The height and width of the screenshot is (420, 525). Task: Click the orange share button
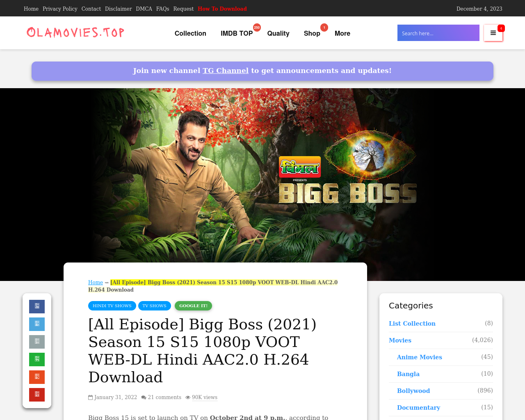[x=37, y=377]
